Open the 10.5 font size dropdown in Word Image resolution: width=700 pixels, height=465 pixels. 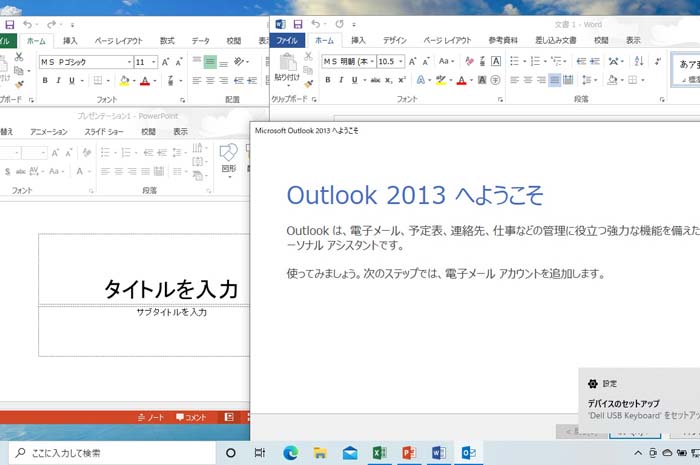[x=400, y=62]
